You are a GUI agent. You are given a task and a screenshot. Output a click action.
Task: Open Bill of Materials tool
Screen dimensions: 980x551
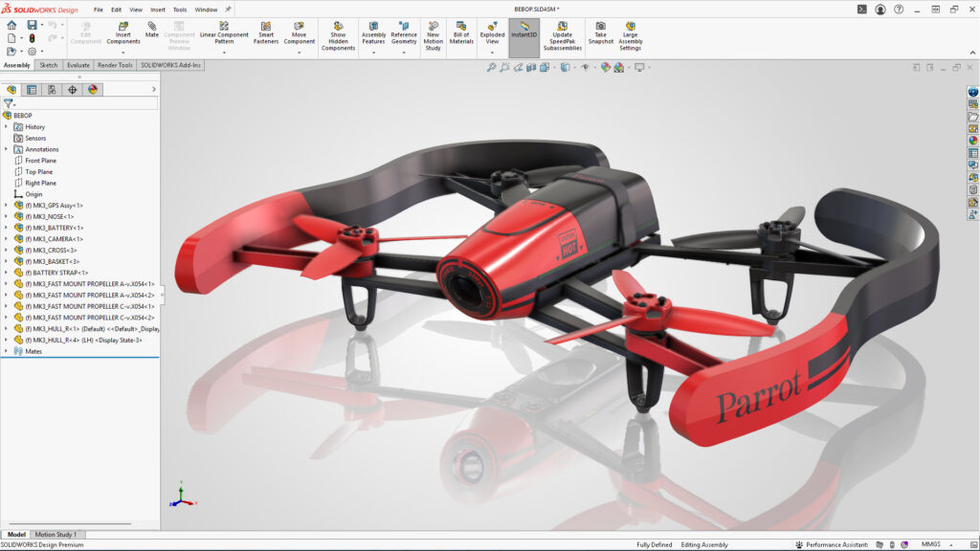pyautogui.click(x=461, y=33)
